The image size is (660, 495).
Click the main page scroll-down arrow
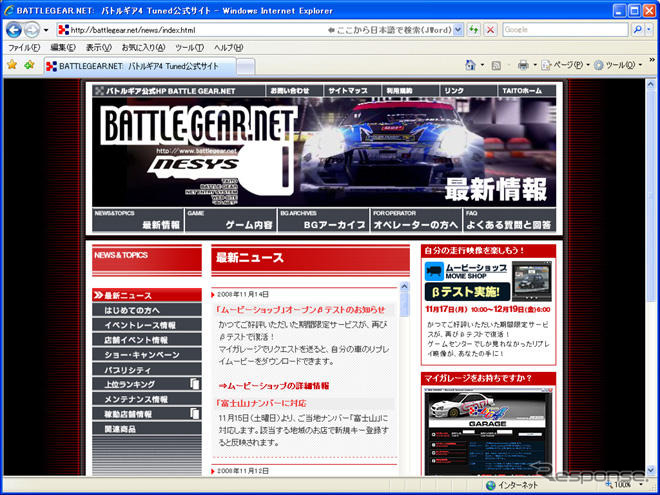(x=651, y=470)
